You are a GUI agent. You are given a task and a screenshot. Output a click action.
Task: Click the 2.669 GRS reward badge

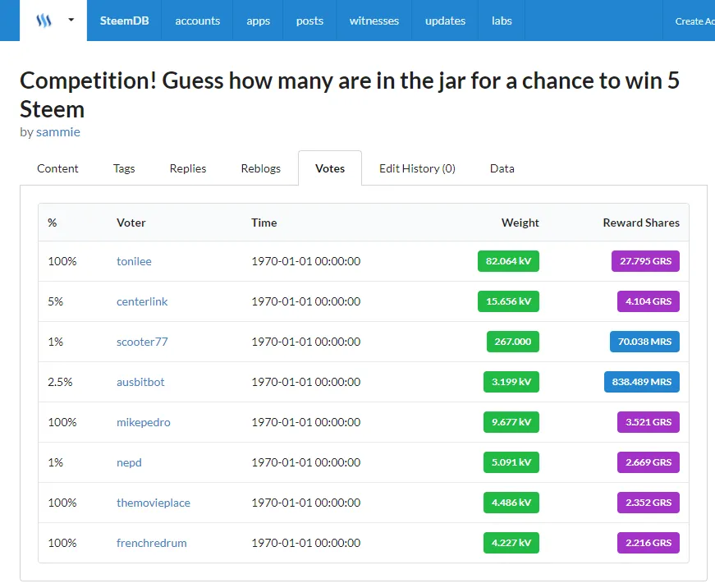click(x=649, y=462)
